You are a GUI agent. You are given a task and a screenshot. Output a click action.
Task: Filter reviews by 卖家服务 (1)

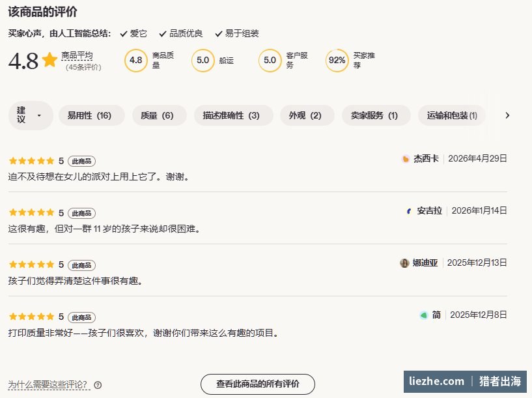click(x=376, y=115)
